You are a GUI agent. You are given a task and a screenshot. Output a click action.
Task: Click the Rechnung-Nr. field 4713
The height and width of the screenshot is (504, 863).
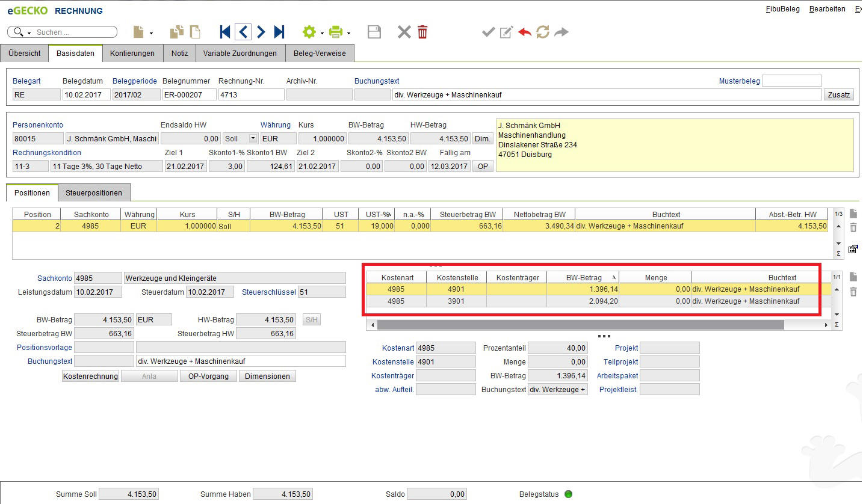point(251,94)
